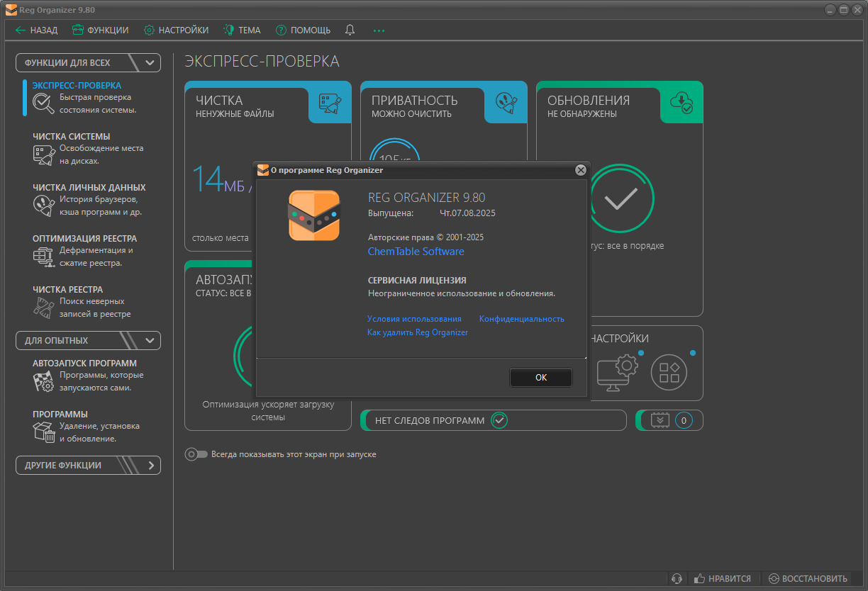This screenshot has height=591, width=868.
Task: Click the ОПТИМИЗАЦИЯ РЕЕСТРА defragment icon
Action: coord(44,257)
